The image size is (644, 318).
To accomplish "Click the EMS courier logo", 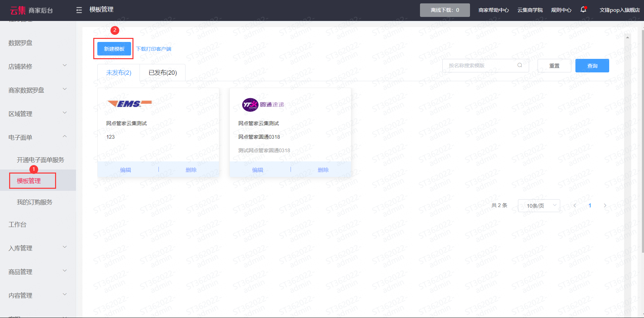I will tap(130, 104).
